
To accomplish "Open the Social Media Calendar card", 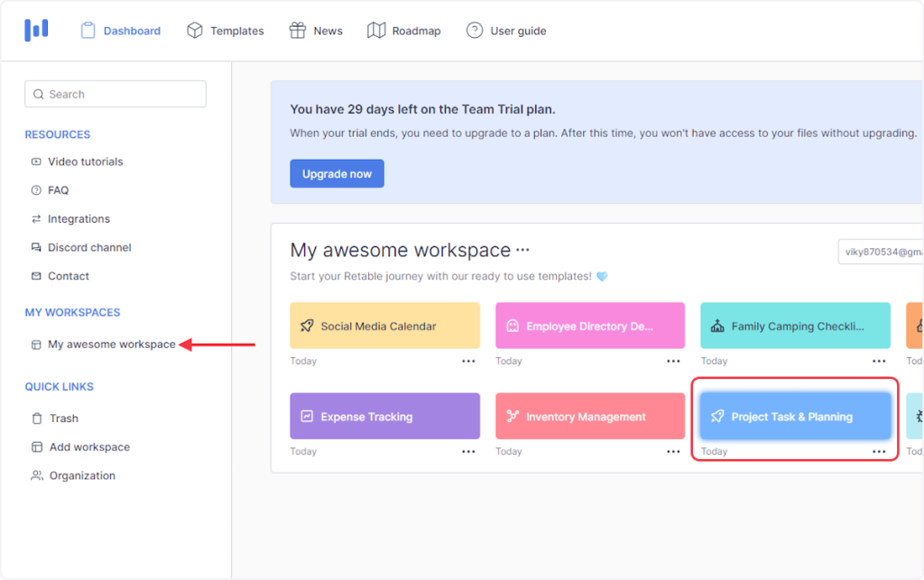I will click(384, 326).
